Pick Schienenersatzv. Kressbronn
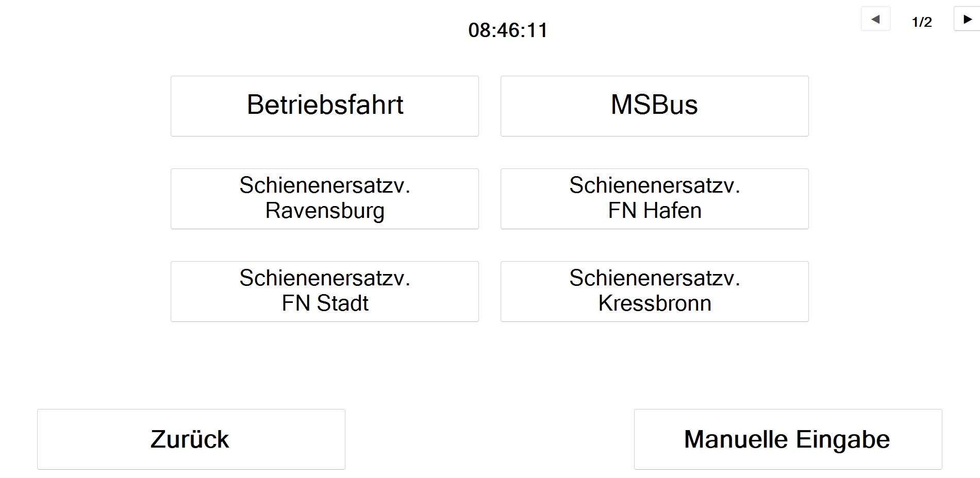 click(x=654, y=291)
